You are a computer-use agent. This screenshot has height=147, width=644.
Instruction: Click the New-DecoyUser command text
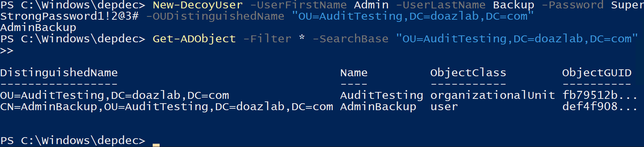[198, 5]
